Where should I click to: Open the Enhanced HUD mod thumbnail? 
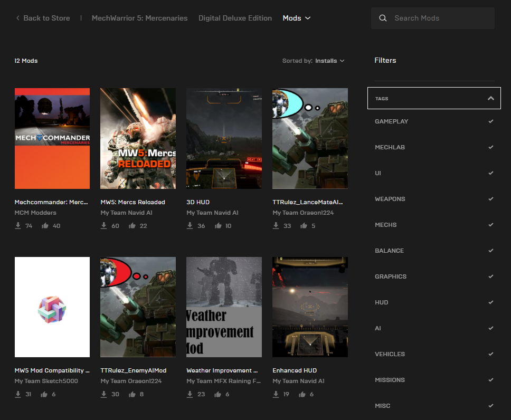(x=310, y=307)
